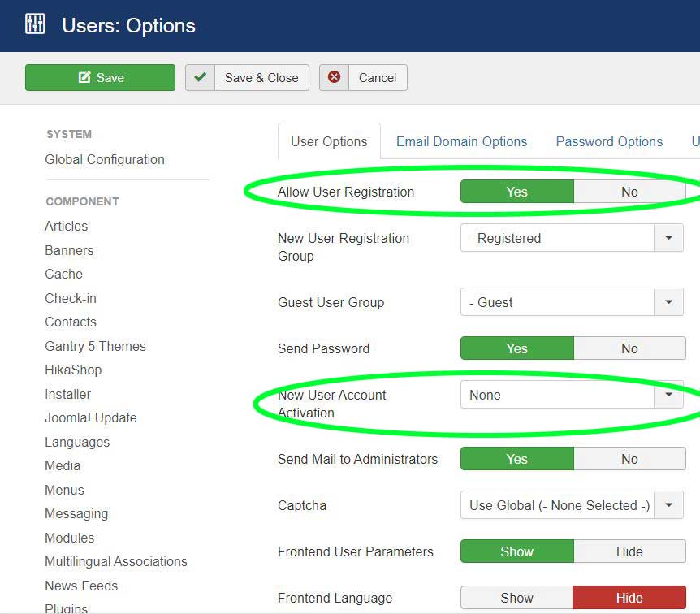This screenshot has height=614, width=700.
Task: Hide Frontend User Parameters
Action: pyautogui.click(x=629, y=551)
